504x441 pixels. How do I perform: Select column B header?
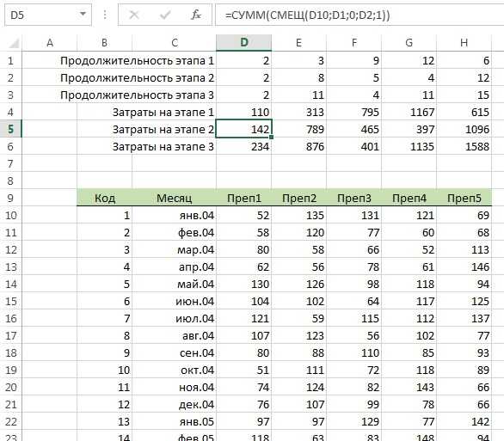[104, 43]
